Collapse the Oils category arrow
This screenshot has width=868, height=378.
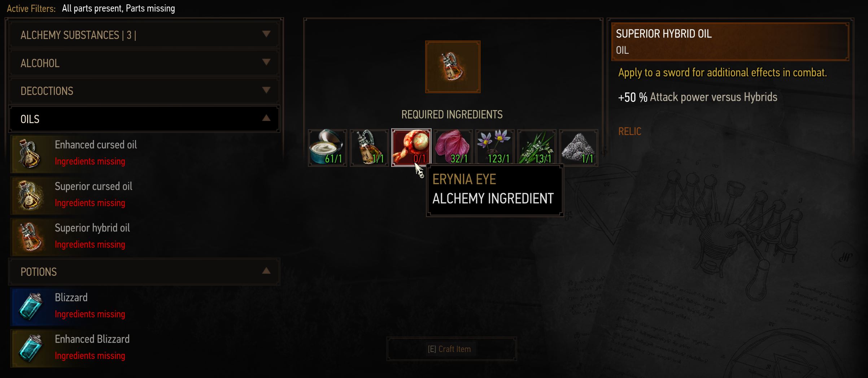[266, 118]
